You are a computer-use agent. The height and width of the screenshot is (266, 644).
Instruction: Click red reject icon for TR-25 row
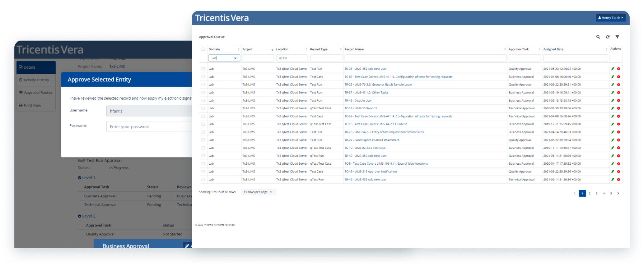[619, 84]
